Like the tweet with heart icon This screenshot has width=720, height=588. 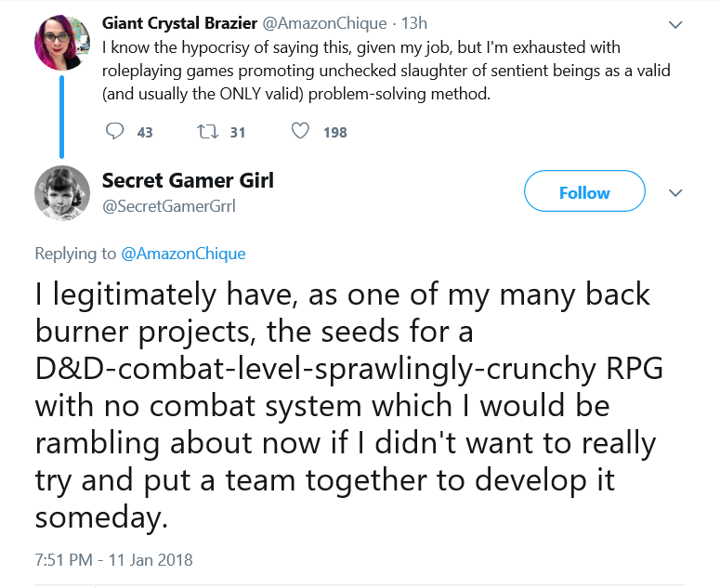coord(300,131)
